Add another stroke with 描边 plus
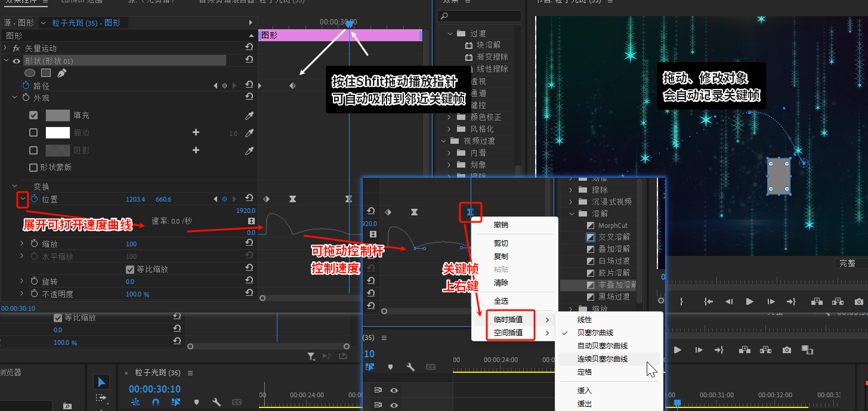Viewport: 868px width, 411px height. (196, 132)
